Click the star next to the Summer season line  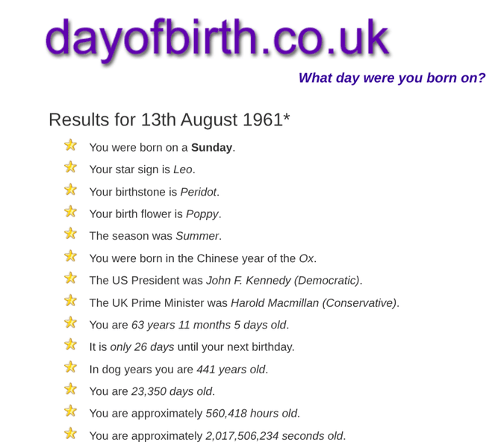70,234
